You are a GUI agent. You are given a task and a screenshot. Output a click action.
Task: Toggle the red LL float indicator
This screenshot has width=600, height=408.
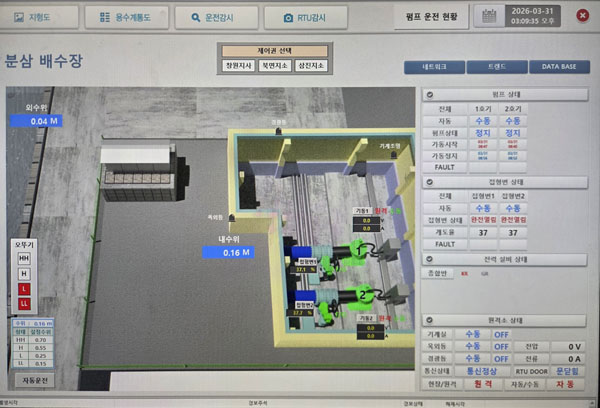(23, 303)
